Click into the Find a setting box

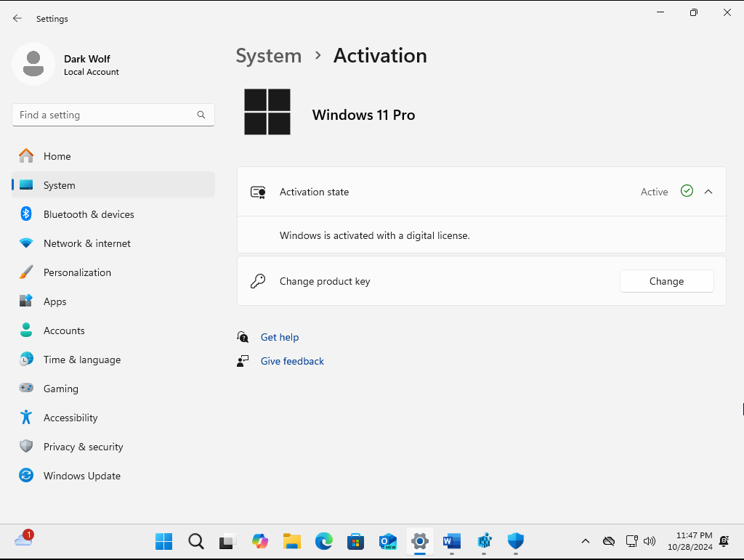(113, 115)
